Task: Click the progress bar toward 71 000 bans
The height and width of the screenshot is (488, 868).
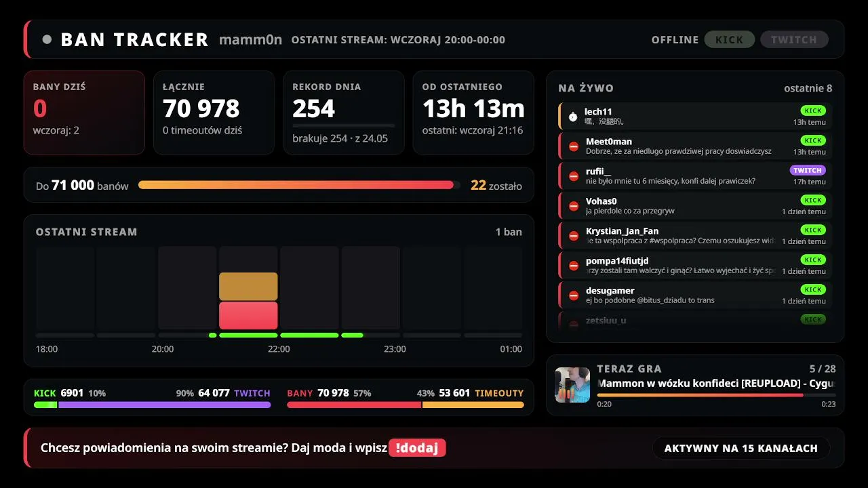Action: 299,185
